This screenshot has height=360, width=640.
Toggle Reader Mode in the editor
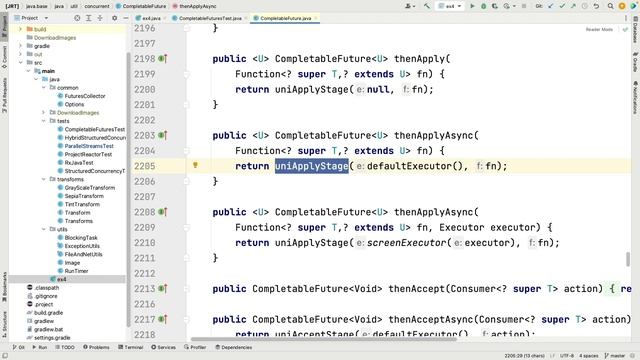click(599, 29)
